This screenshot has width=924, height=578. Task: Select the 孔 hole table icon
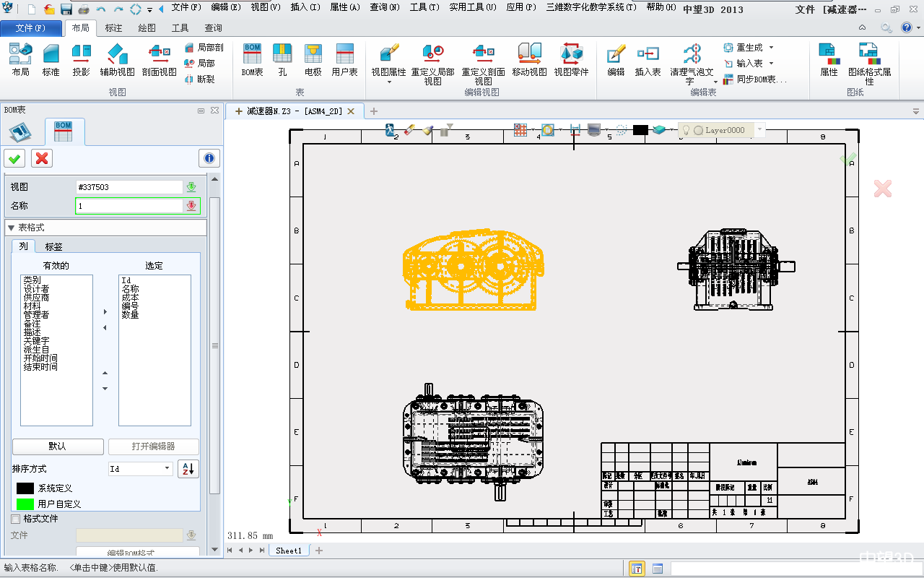[x=282, y=59]
